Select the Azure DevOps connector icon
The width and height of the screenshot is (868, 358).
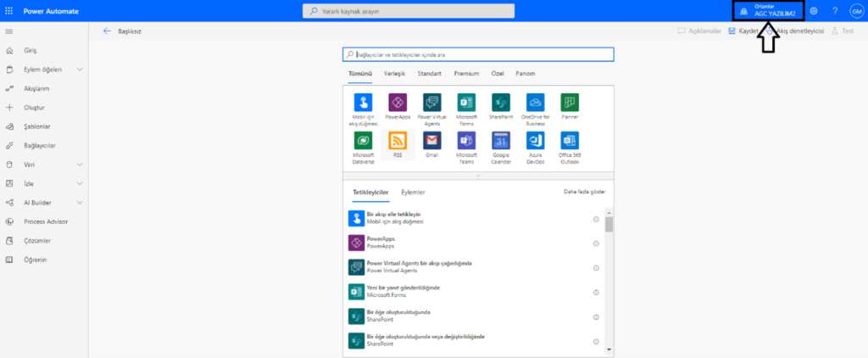[536, 141]
